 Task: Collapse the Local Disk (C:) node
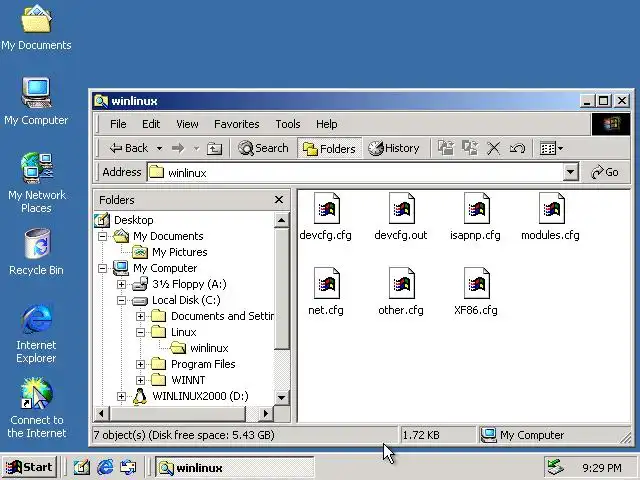pos(121,300)
